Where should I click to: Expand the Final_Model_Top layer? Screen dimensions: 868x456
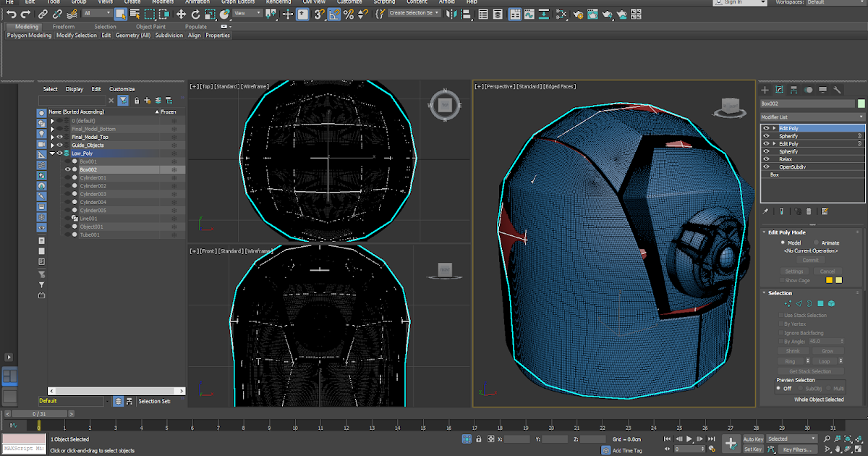click(52, 137)
